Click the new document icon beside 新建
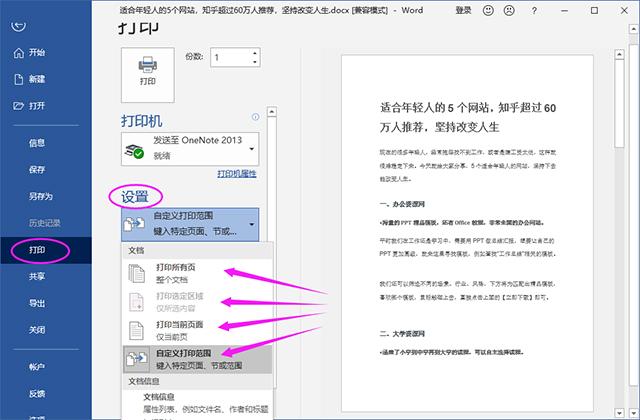Viewport: 640px width, 420px height. (x=19, y=79)
